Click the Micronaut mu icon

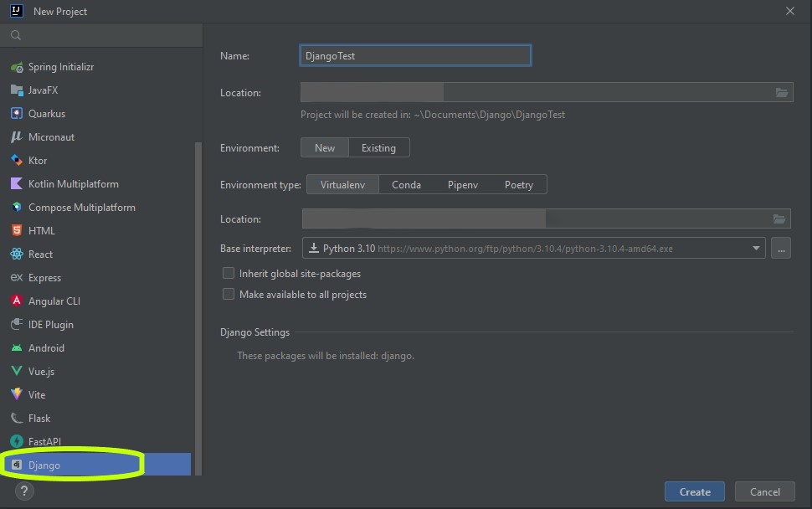[17, 137]
